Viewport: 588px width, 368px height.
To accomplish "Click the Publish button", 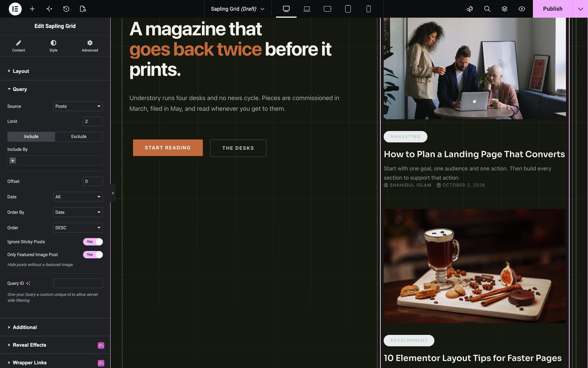I will point(553,9).
